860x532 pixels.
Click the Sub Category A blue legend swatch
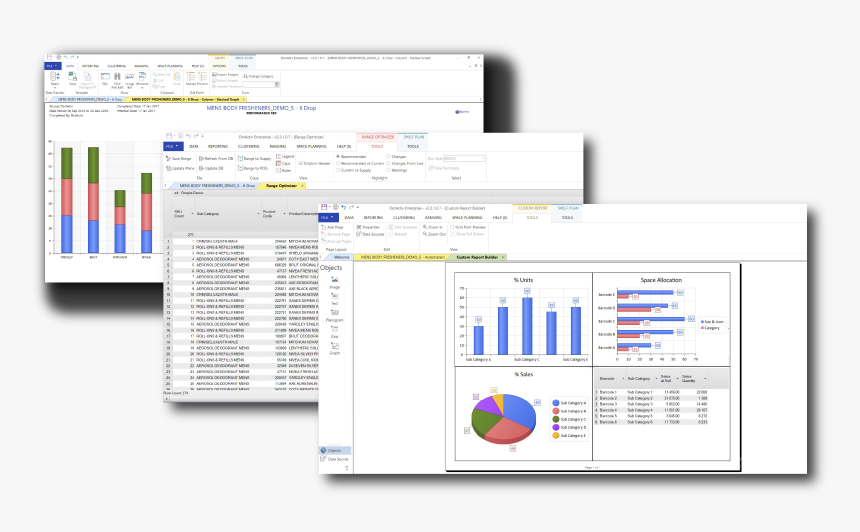[x=556, y=403]
